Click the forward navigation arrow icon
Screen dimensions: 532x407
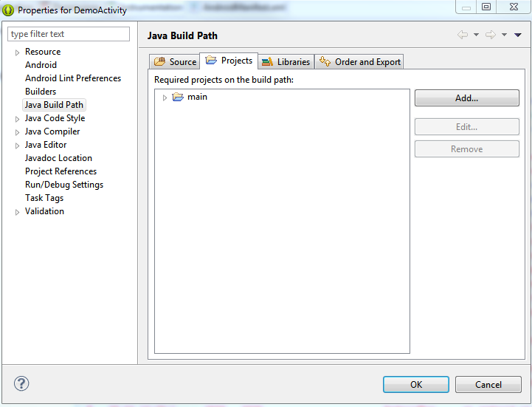491,35
